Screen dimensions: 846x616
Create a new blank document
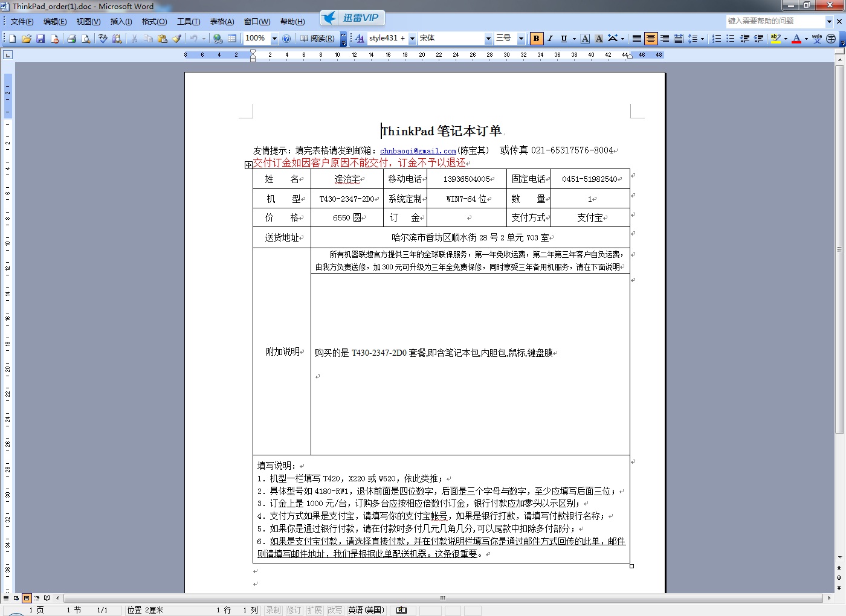(x=12, y=39)
